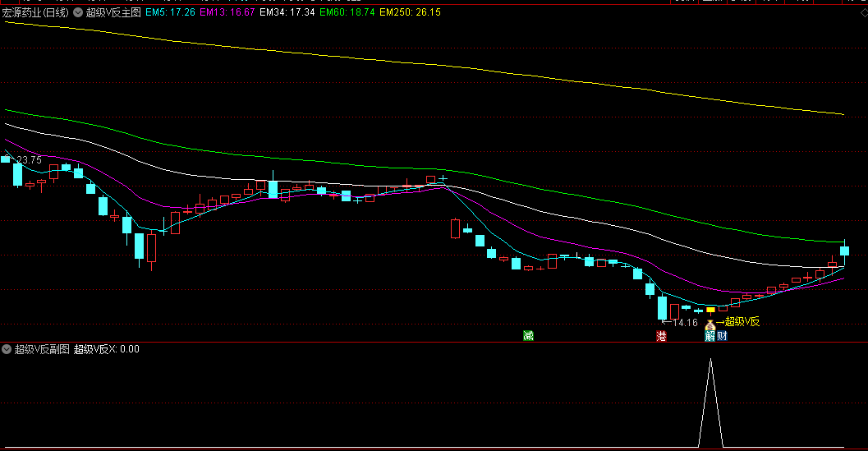
Task: Click the money bag signal icon
Action: [710, 325]
